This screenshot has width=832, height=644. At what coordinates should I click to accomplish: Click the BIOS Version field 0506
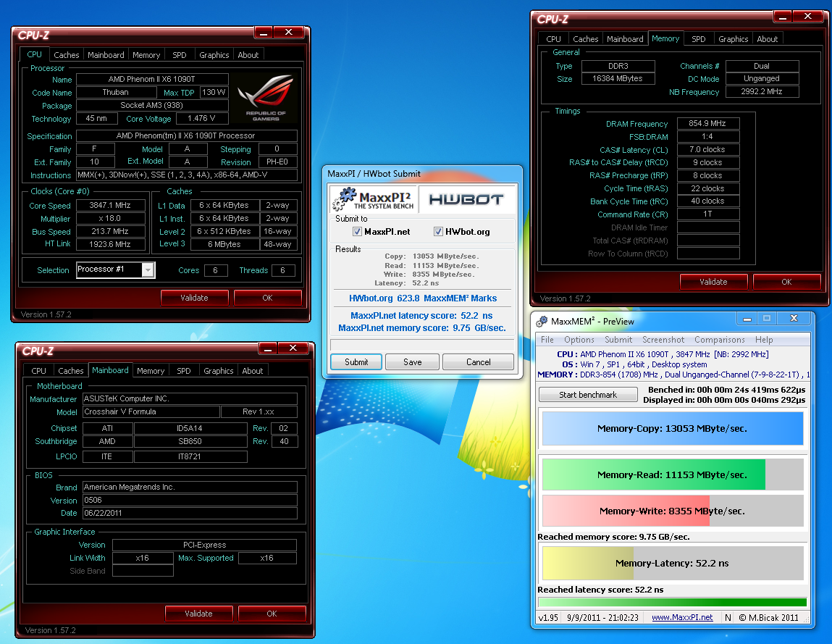pyautogui.click(x=190, y=500)
